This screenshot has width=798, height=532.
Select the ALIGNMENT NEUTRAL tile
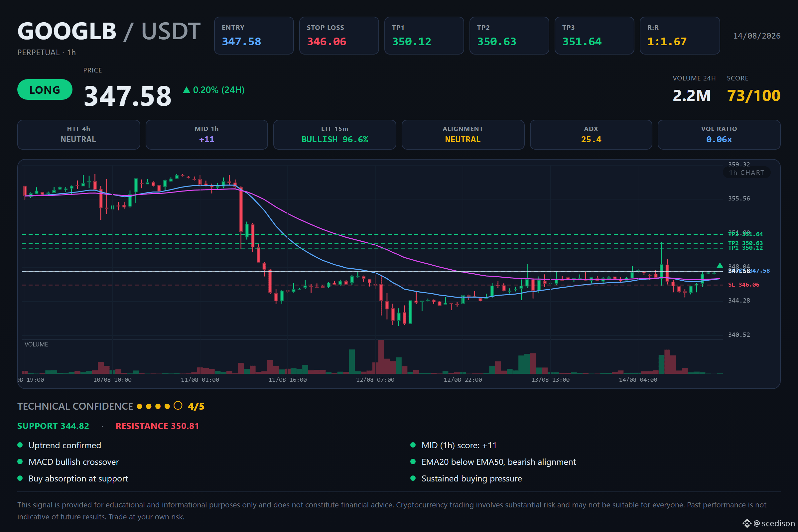point(463,135)
